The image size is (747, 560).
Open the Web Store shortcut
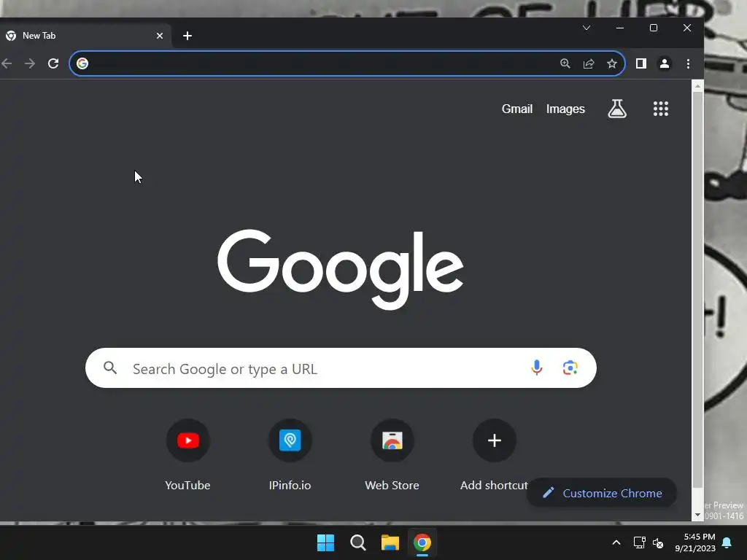coord(392,455)
